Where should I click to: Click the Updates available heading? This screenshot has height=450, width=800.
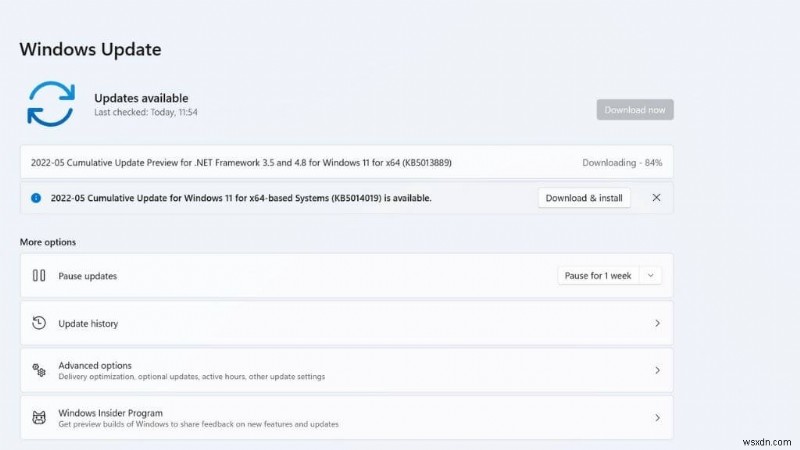point(141,98)
